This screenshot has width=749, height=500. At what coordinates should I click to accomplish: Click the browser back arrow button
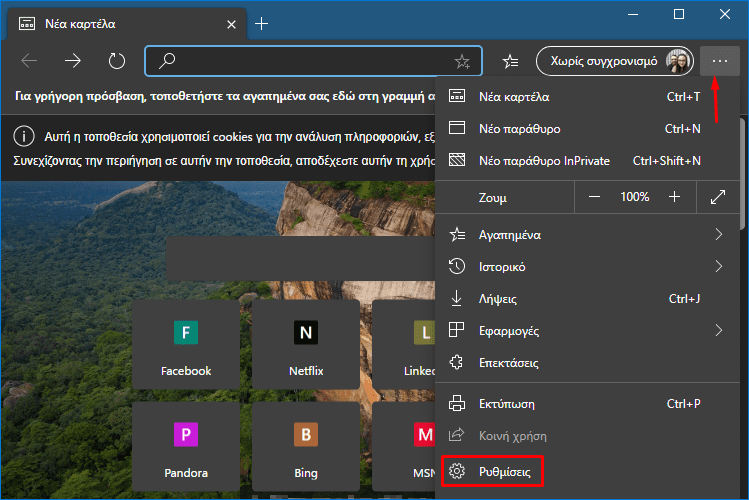click(x=29, y=61)
